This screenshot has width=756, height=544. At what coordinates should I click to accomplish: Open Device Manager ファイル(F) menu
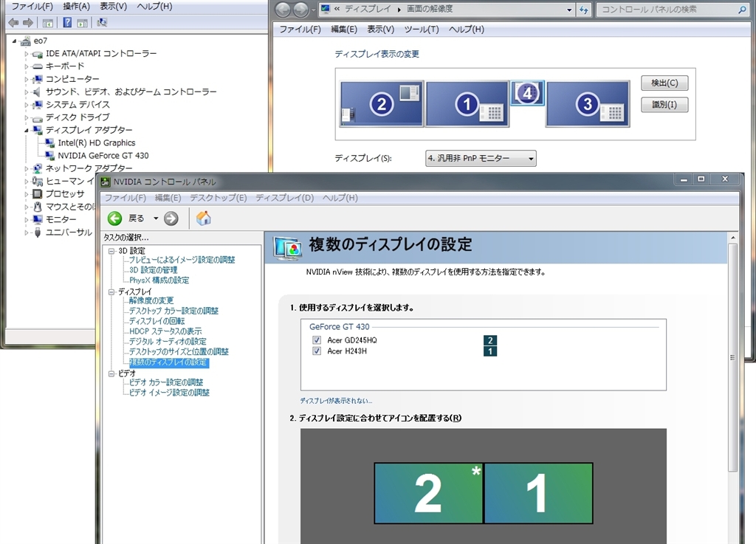point(32,6)
